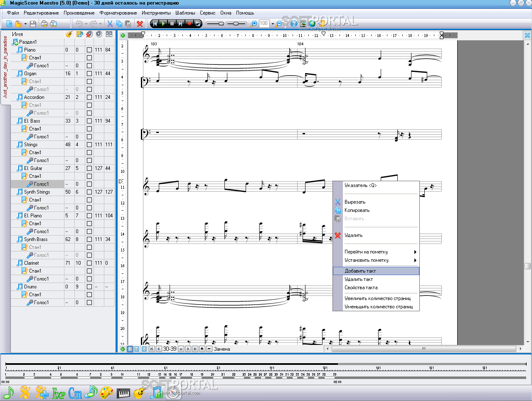This screenshot has width=532, height=401.
Task: Choose 'Указатель <Q>' in the context menu
Action: tap(376, 185)
